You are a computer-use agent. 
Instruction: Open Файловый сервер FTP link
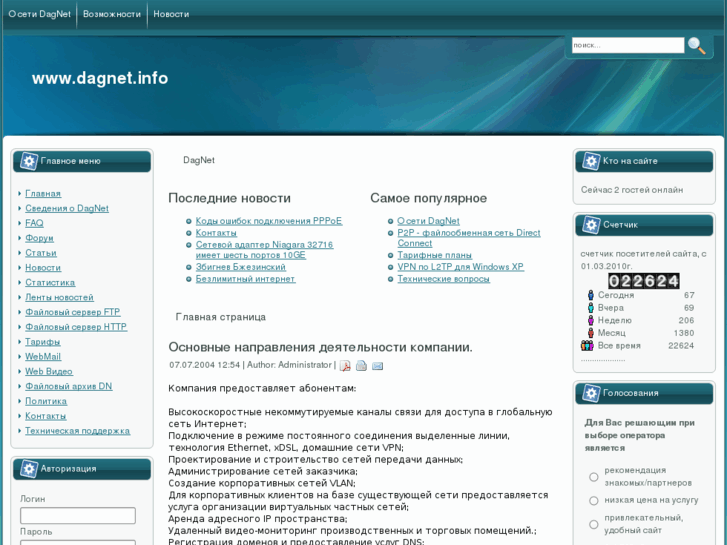coord(73,312)
